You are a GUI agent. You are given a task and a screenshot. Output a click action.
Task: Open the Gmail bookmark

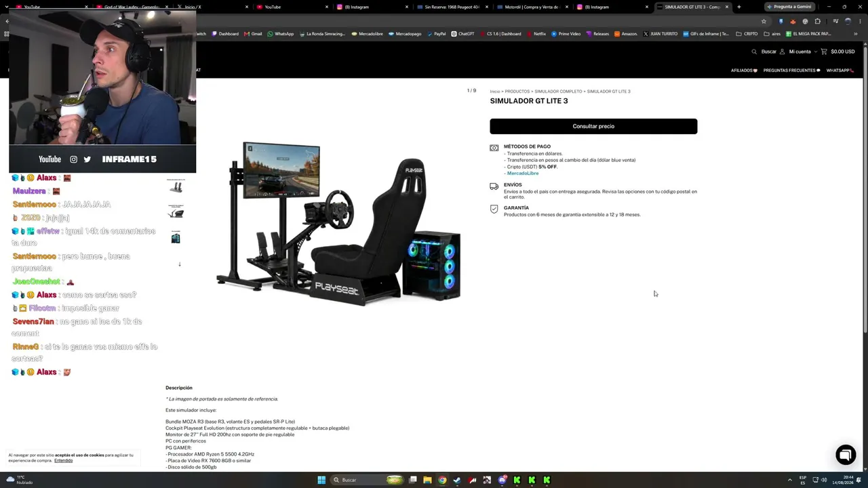tap(253, 34)
